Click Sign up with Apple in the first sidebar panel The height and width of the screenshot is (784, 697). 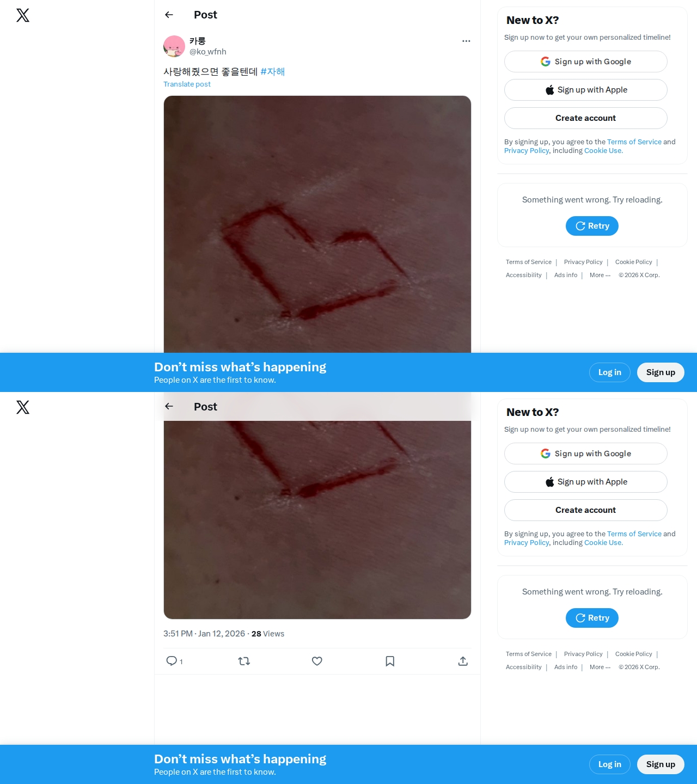[586, 90]
